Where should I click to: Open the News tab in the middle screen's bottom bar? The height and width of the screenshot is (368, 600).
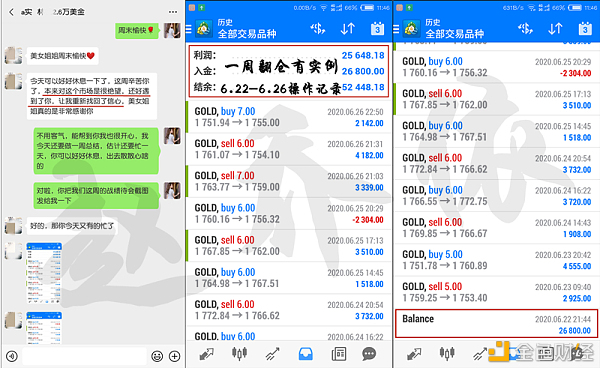tap(338, 354)
